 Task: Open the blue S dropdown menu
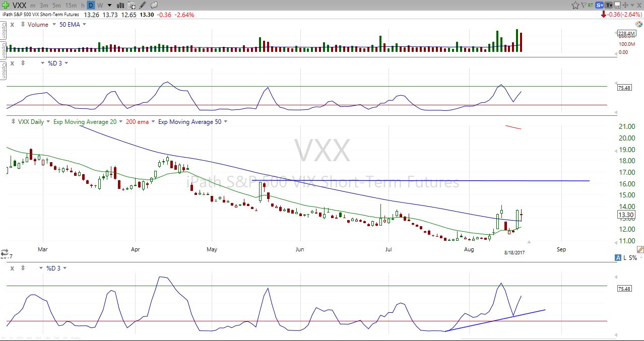[x=600, y=6]
